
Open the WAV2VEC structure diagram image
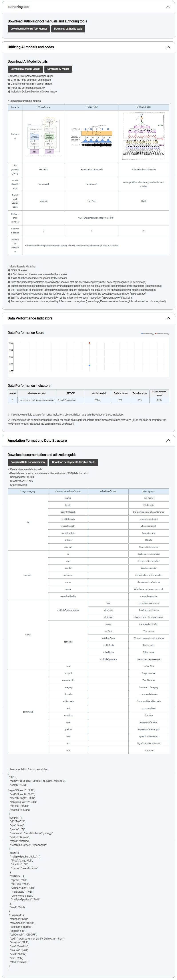(91, 136)
